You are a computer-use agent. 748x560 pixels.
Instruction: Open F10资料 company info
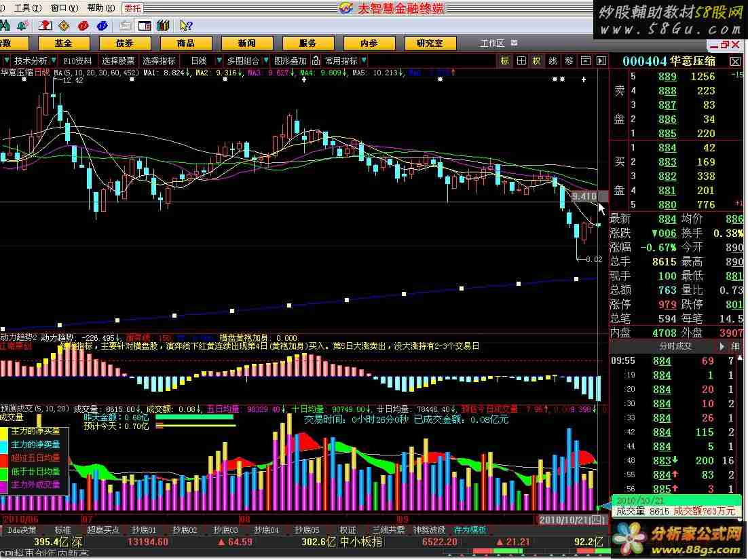coord(78,60)
